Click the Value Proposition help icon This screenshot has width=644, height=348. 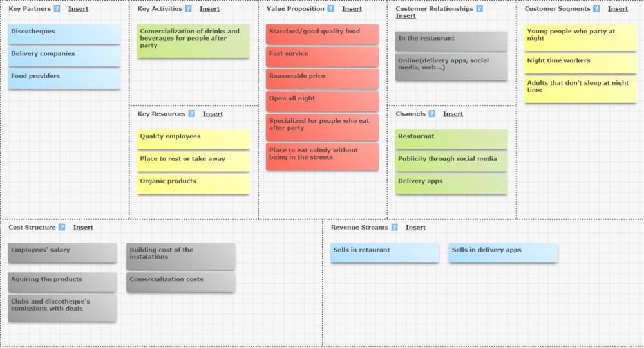coord(330,9)
